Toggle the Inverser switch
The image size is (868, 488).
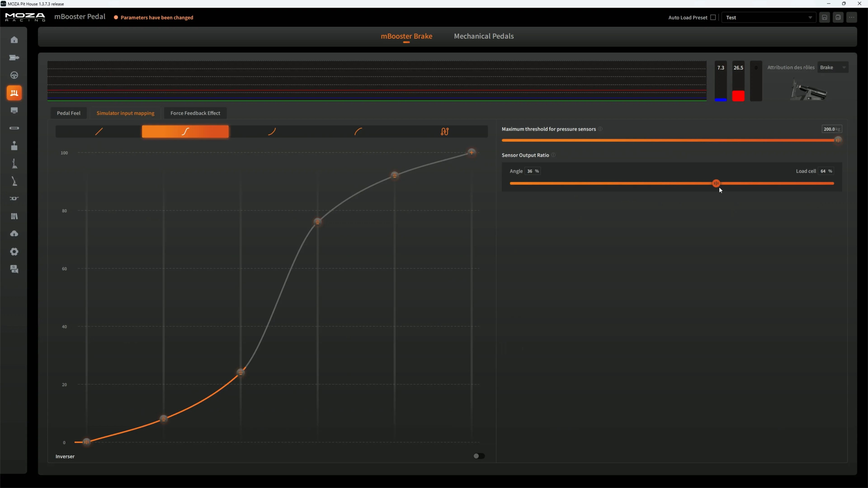pos(479,456)
